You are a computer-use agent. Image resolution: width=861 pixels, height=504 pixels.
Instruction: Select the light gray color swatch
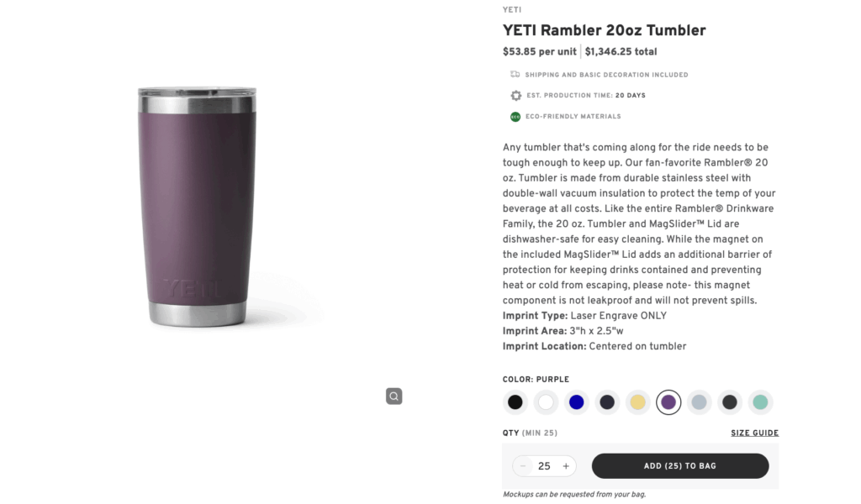[699, 402]
